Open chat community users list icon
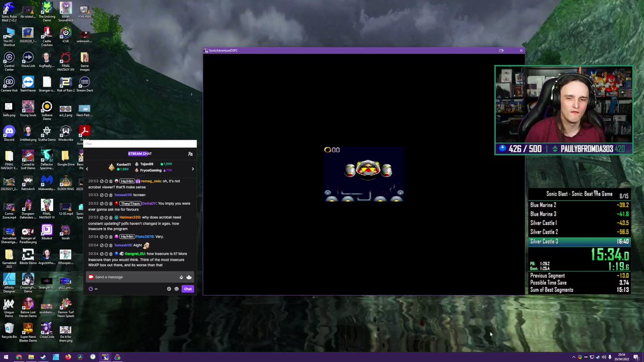The height and width of the screenshot is (362, 644). pos(190,154)
